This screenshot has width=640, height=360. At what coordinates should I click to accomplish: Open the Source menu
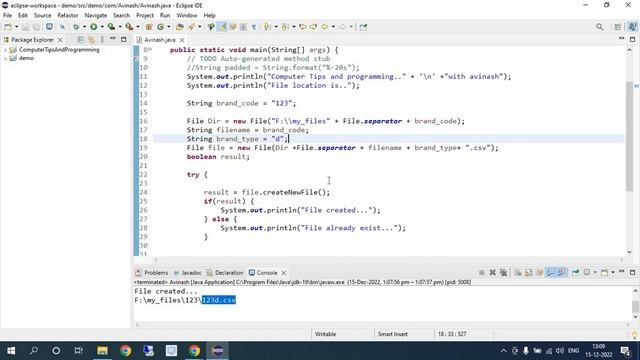[x=42, y=16]
